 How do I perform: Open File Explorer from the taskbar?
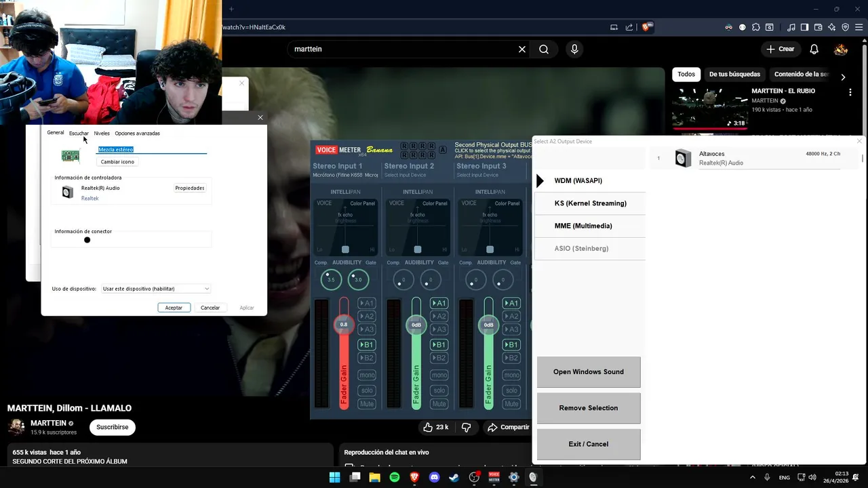point(374,477)
